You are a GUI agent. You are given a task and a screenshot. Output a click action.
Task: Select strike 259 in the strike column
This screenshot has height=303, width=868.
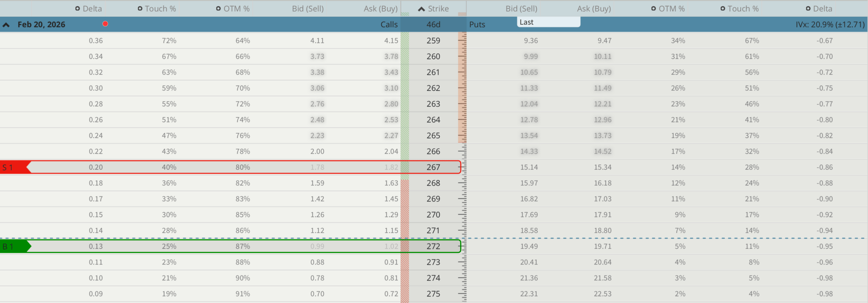[x=433, y=41]
